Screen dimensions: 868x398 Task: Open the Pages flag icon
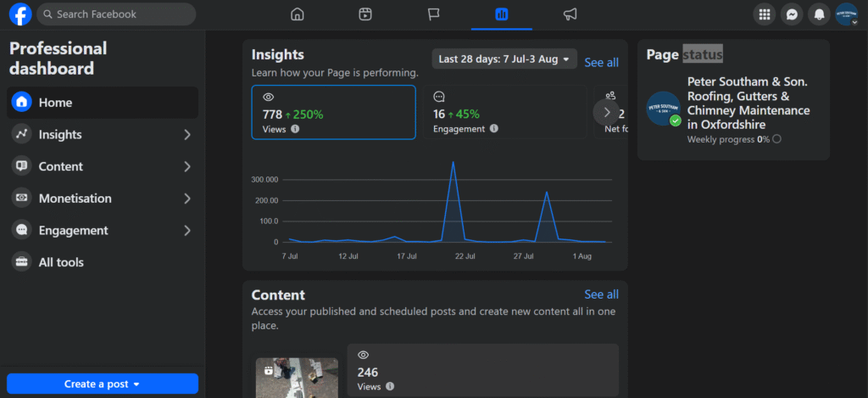[x=433, y=14]
